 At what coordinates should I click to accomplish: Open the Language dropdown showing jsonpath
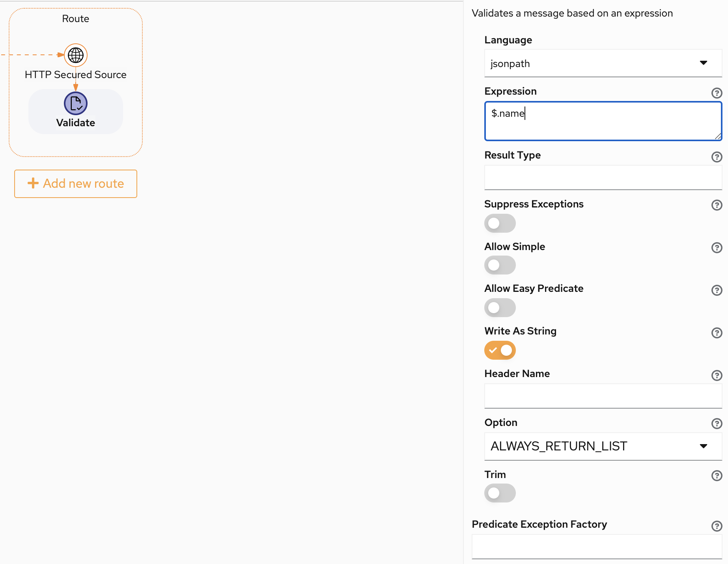point(603,63)
